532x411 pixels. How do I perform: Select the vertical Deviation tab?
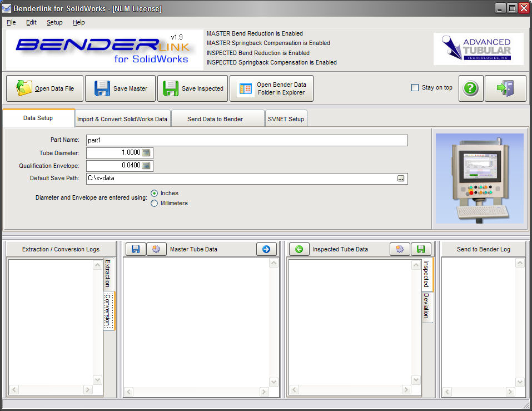(427, 306)
